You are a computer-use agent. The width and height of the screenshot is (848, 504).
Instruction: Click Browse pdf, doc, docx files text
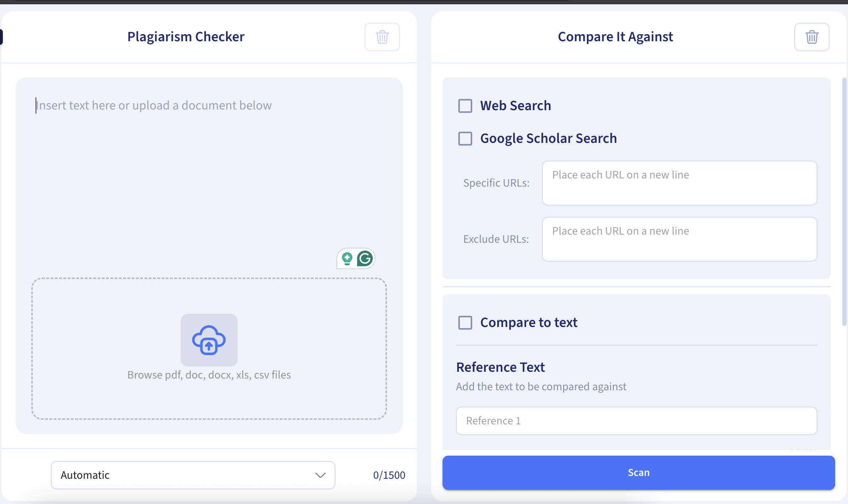[209, 374]
